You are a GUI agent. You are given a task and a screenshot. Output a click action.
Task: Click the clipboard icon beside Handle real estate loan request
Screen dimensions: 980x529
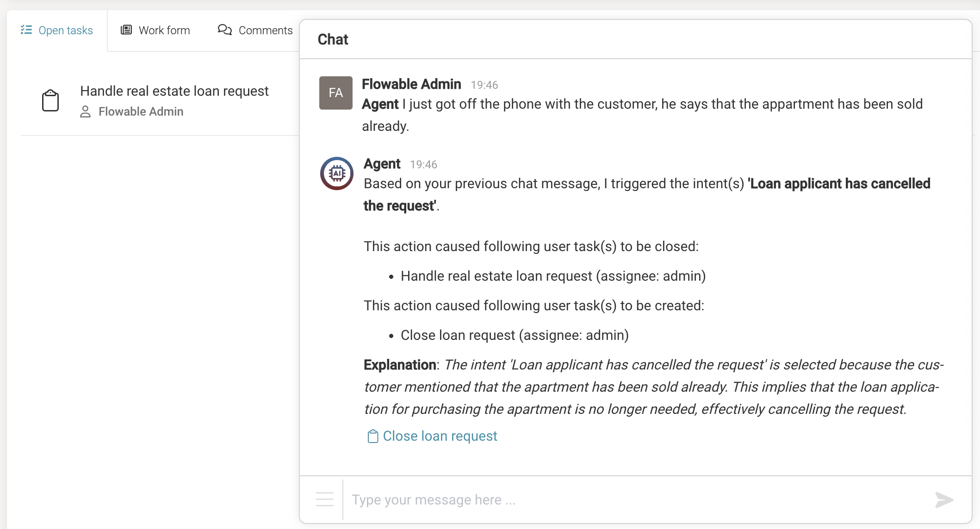pyautogui.click(x=51, y=100)
